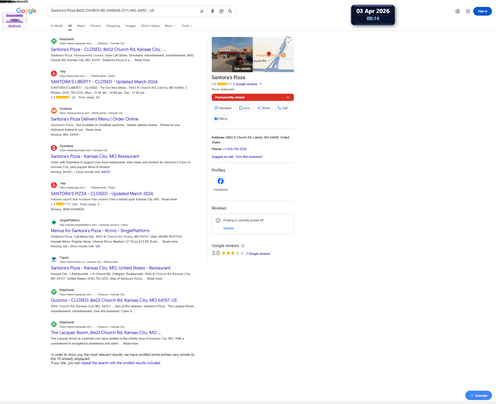Click the phone number link in the panel

235,149
